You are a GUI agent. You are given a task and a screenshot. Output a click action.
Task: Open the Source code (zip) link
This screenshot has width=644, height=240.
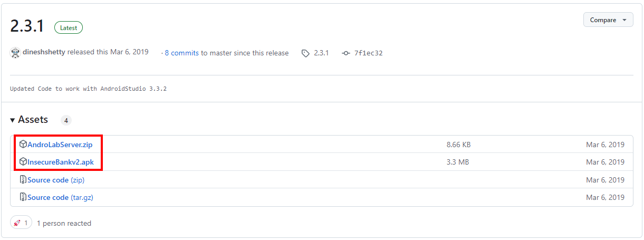tap(56, 180)
